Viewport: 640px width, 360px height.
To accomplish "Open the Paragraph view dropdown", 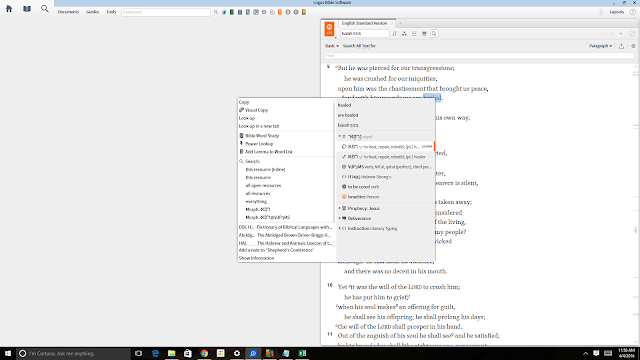I will 600,46.
